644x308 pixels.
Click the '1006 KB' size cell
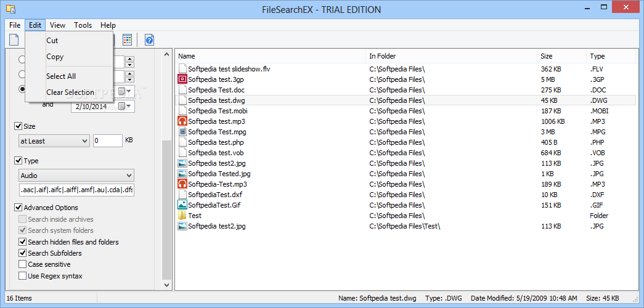(553, 121)
